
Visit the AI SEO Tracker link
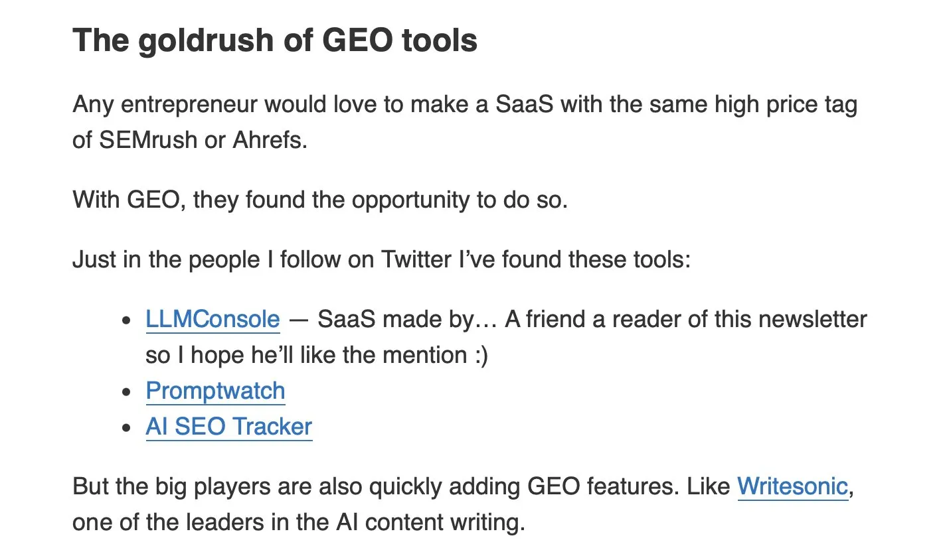(x=228, y=427)
